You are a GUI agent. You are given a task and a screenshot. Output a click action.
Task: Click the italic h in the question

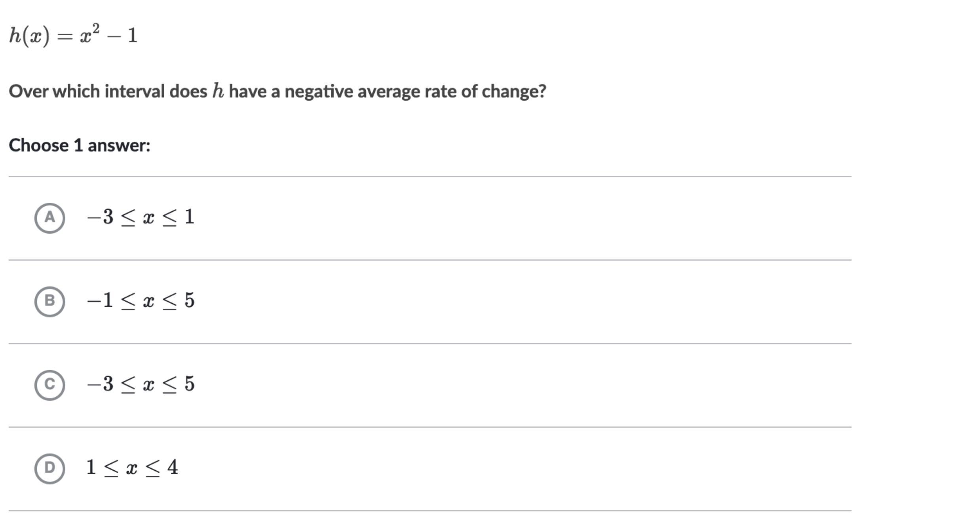(x=218, y=91)
